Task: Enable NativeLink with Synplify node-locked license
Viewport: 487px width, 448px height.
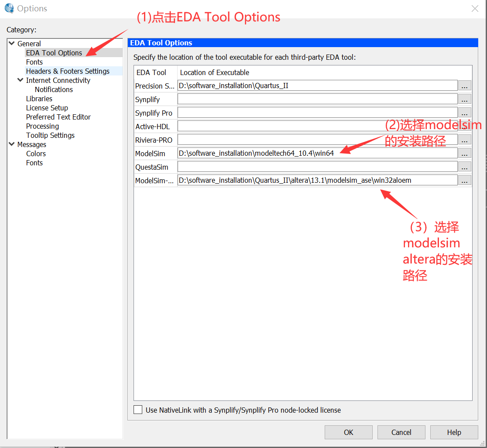Action: (x=138, y=410)
